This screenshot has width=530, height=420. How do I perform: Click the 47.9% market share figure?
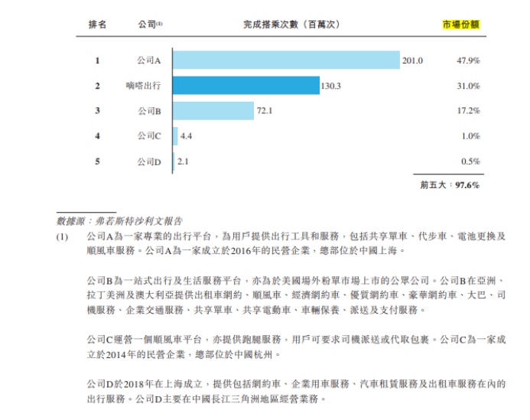pos(468,60)
